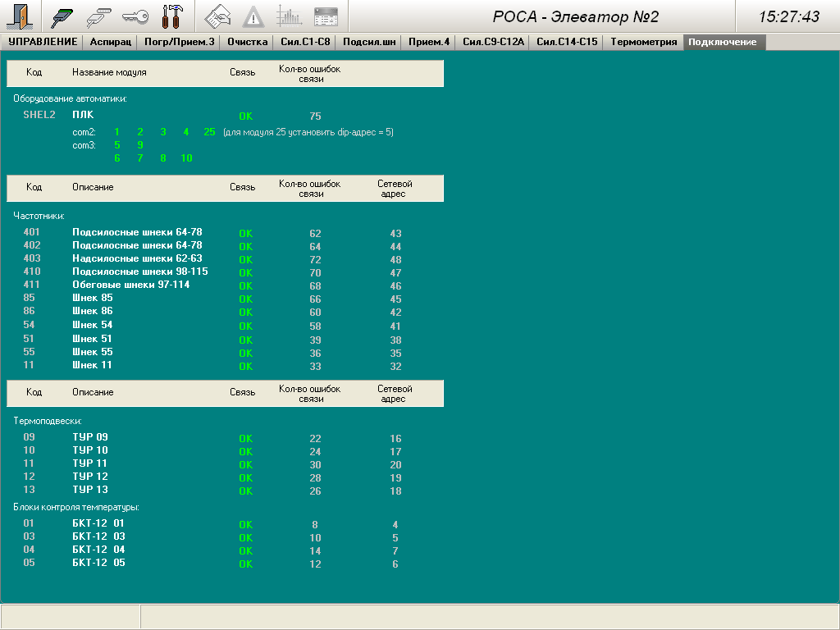
Task: Click the green connect cable icon
Action: coord(62,16)
